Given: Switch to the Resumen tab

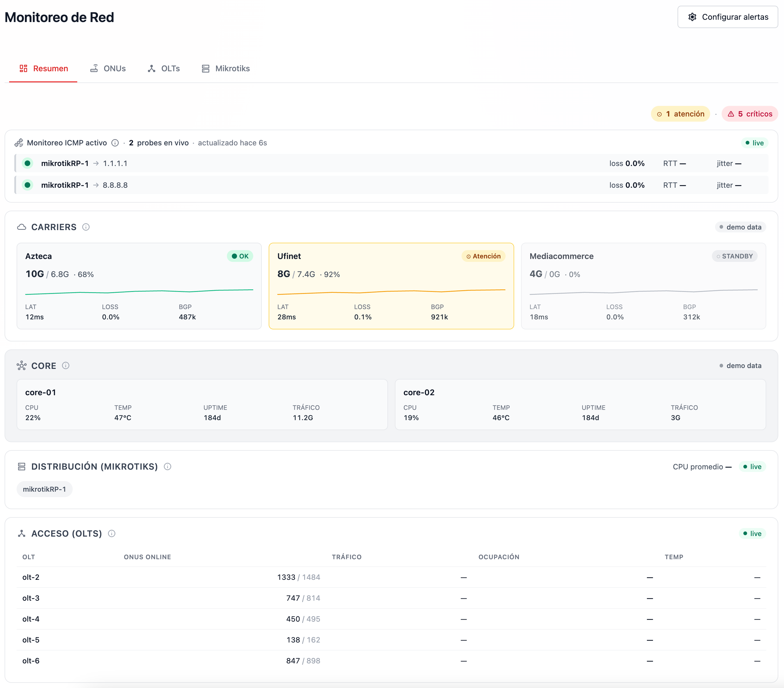Looking at the screenshot, I should pos(43,68).
